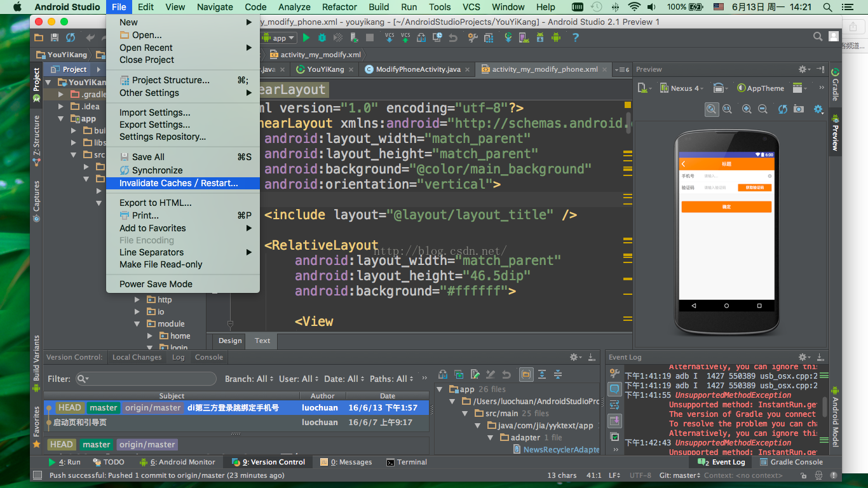This screenshot has height=488, width=868.
Task: Click Git: master branch in status bar
Action: pyautogui.click(x=679, y=475)
